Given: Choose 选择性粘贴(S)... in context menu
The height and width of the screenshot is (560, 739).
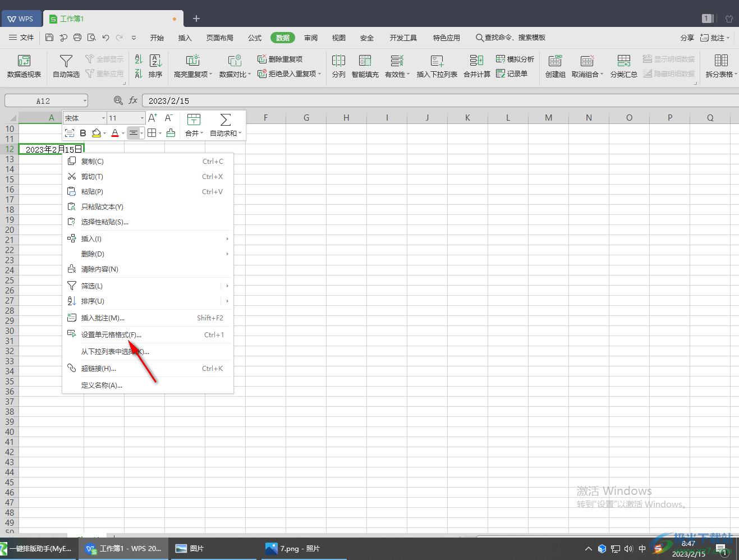Looking at the screenshot, I should 148,222.
